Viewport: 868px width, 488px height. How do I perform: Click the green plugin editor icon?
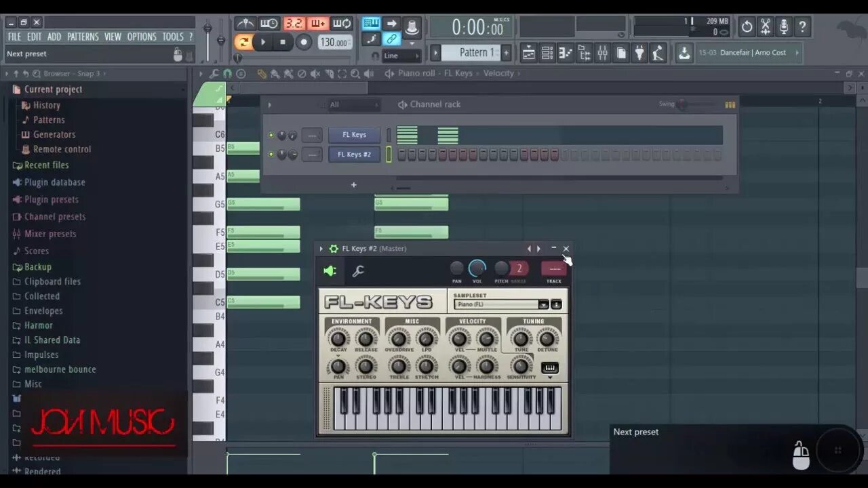(330, 271)
